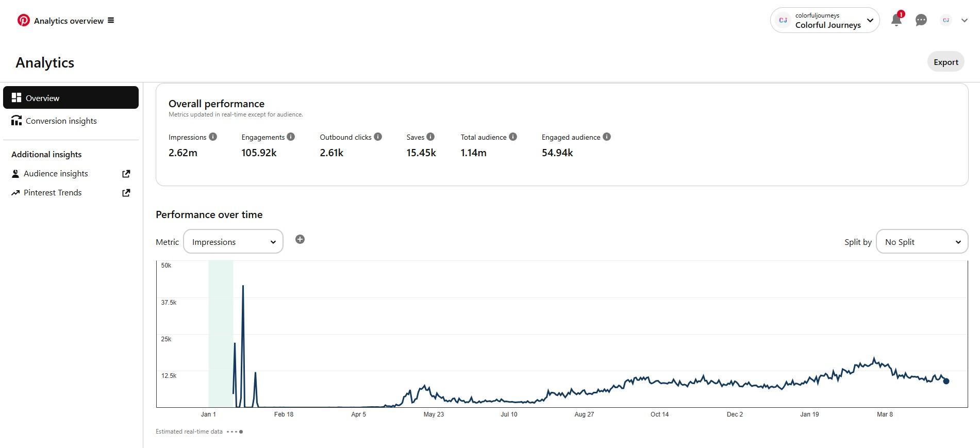The image size is (980, 448).
Task: Expand the account options chevron
Action: (x=965, y=21)
